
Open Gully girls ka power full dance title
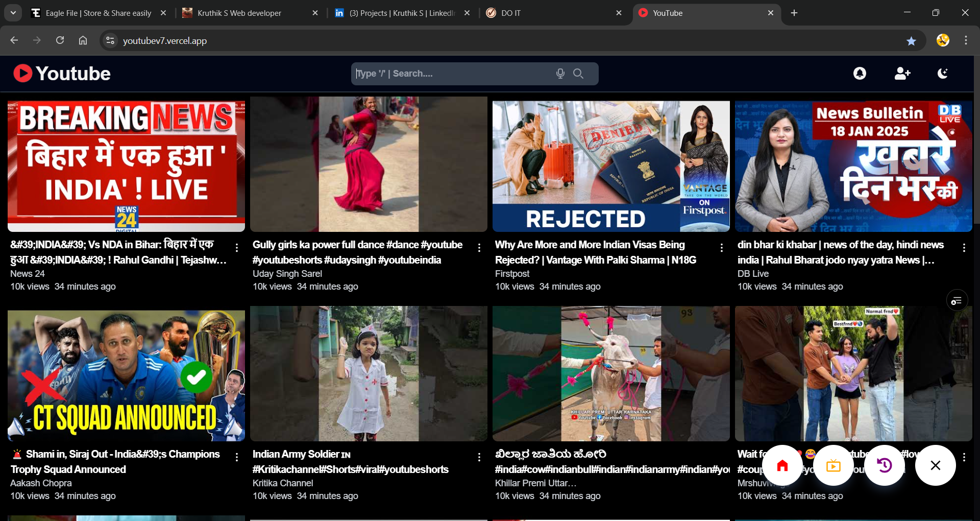pyautogui.click(x=357, y=252)
